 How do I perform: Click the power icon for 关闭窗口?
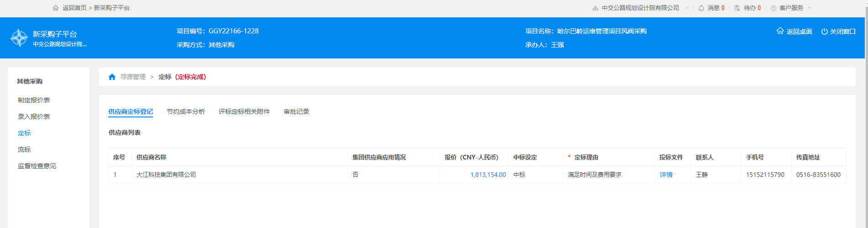[824, 32]
